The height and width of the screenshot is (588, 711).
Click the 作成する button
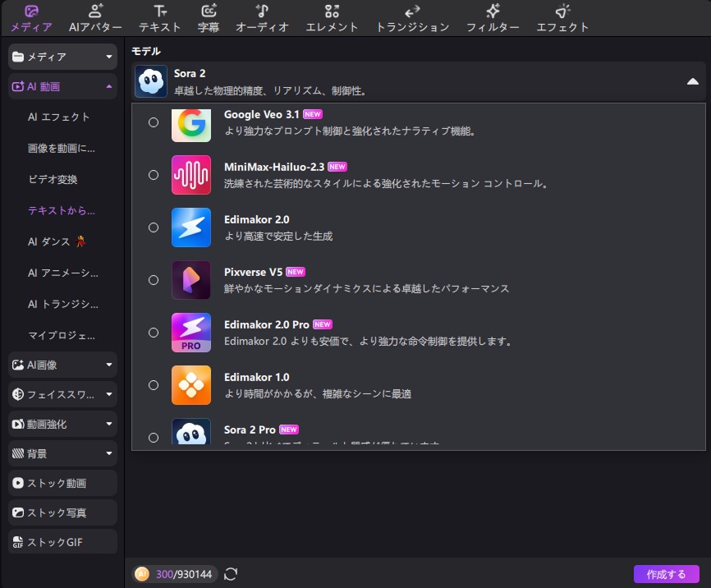pyautogui.click(x=667, y=574)
